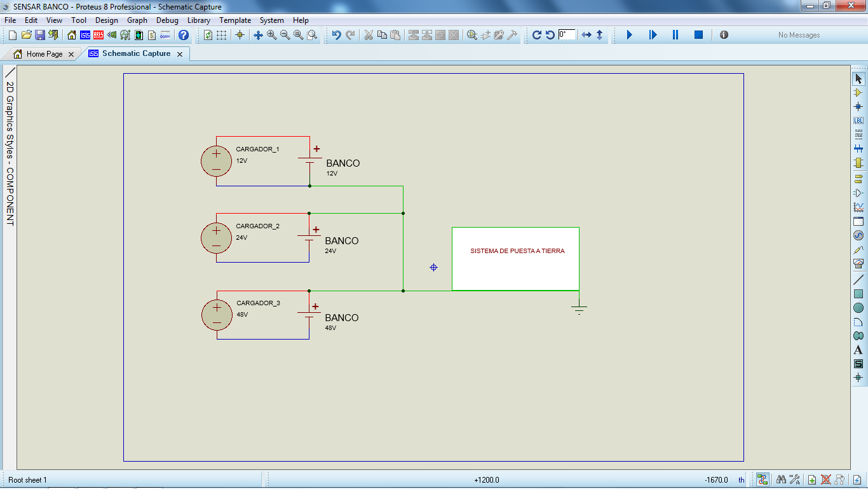Toggle the grid dots display
The width and height of the screenshot is (868, 489).
coord(221,35)
